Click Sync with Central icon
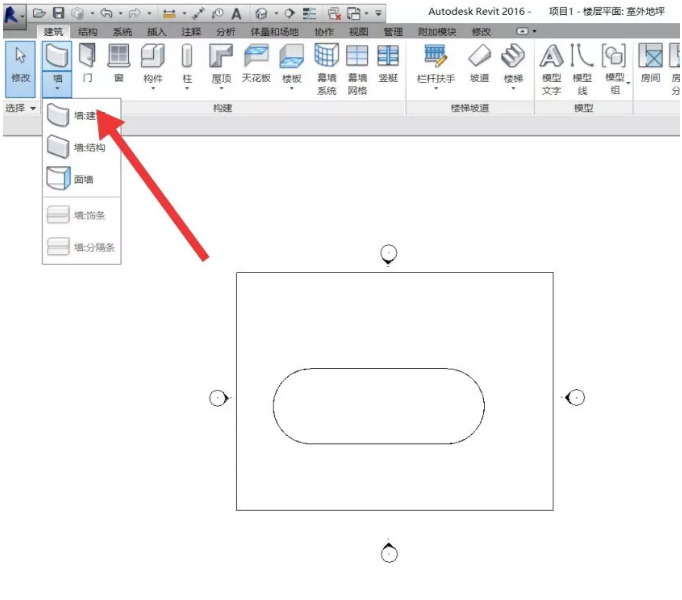The image size is (682, 600). pos(77,14)
